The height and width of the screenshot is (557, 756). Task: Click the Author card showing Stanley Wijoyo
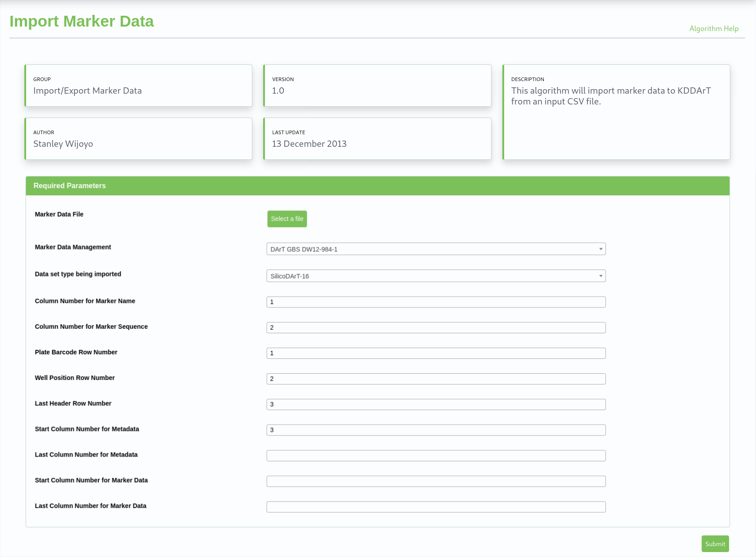click(x=138, y=139)
